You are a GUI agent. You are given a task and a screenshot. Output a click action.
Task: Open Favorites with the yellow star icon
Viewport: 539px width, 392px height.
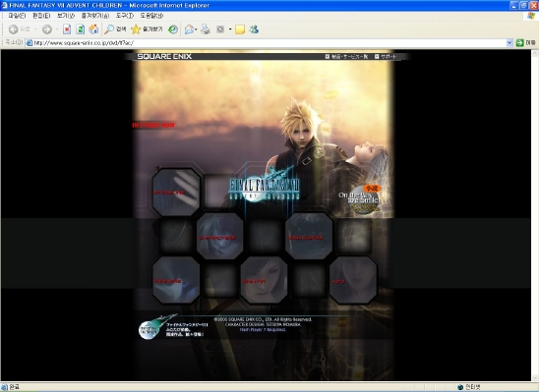point(147,29)
